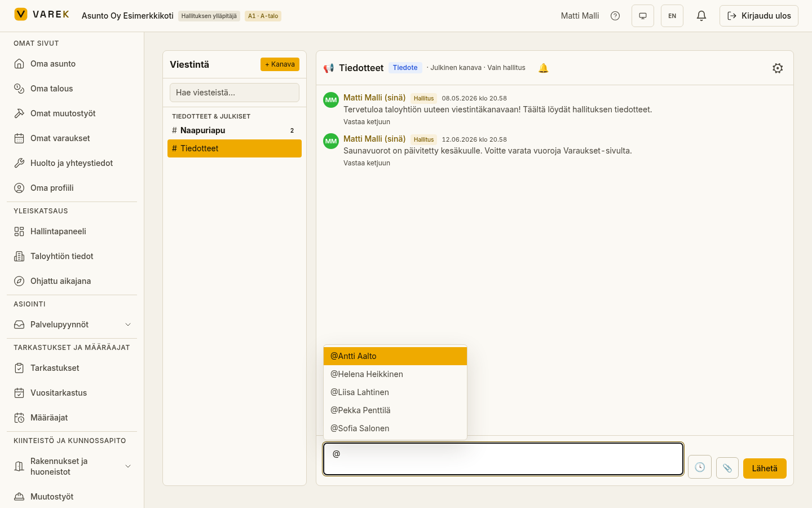The width and height of the screenshot is (812, 508).
Task: Focus the Hae viesteistä search field
Action: 235,93
